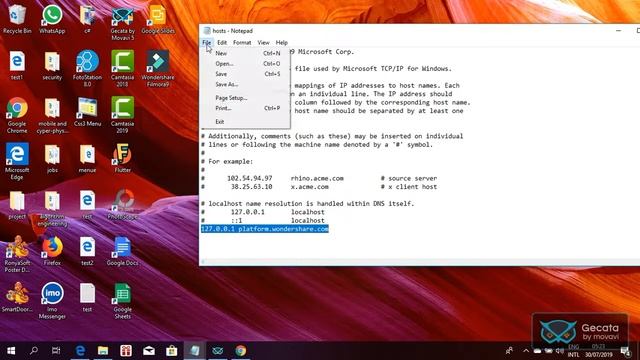The height and width of the screenshot is (360, 640).
Task: Open File Explorer from taskbar
Action: (103, 351)
